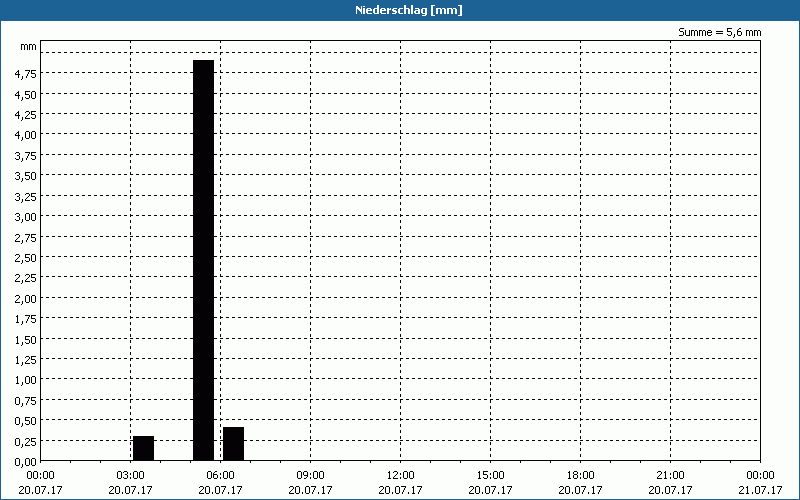Select the 1,75 y-axis value

point(26,319)
